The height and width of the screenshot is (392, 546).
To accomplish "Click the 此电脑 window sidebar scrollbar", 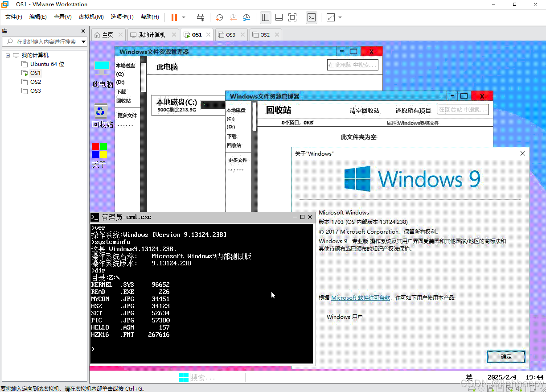I will pos(144,77).
